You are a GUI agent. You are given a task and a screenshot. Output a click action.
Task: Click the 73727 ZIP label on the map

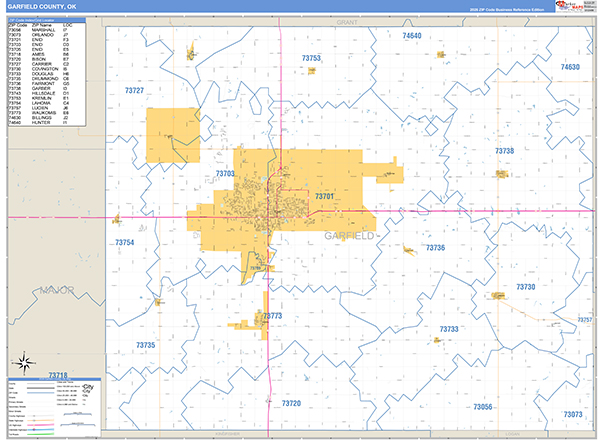coord(134,91)
